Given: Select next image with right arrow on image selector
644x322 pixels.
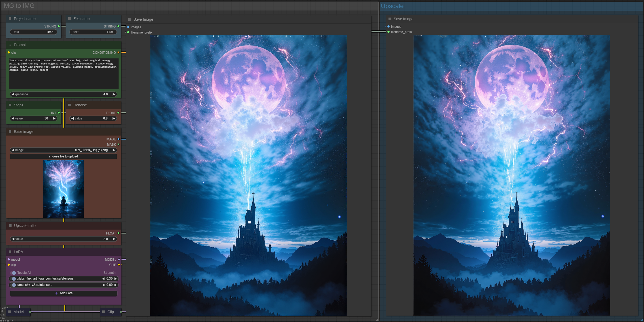Looking at the screenshot, I should pos(114,150).
